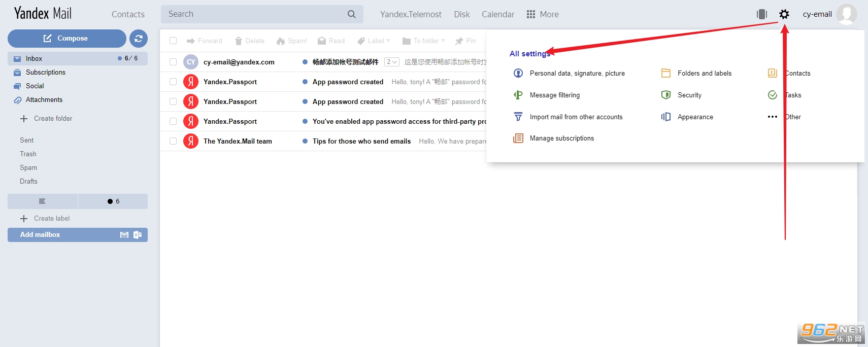Click inside the Search field
Viewport: 868px width, 347px height.
coord(262,14)
